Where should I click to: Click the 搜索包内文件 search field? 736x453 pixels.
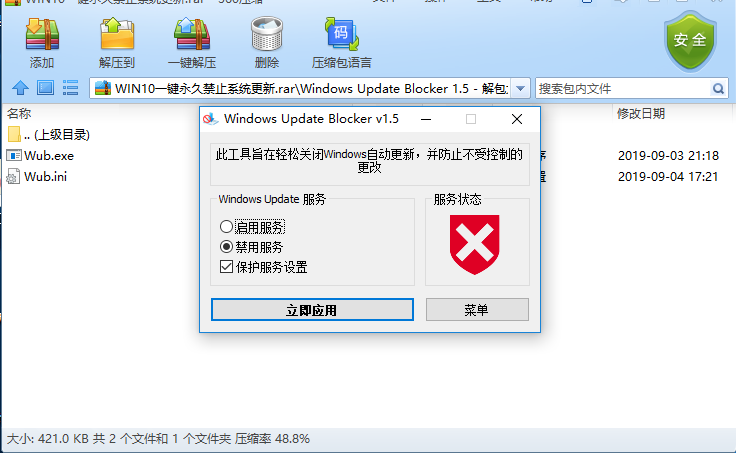[x=623, y=88]
